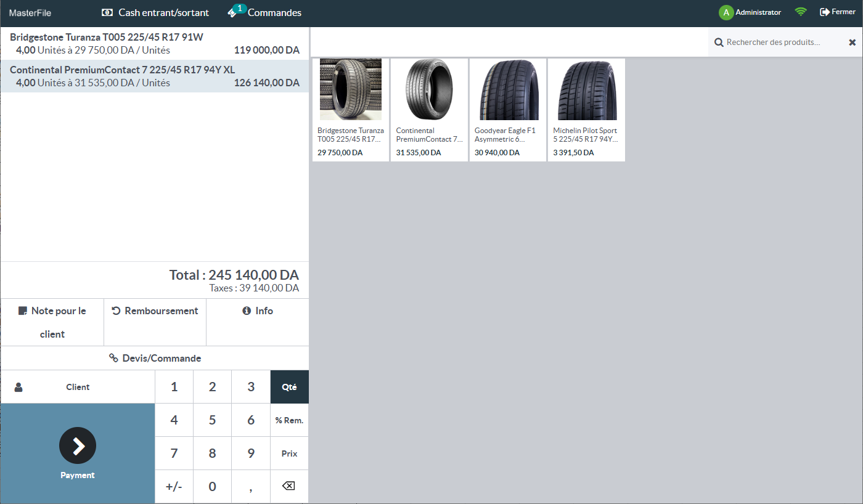The height and width of the screenshot is (504, 863).
Task: Tap numpad key 1
Action: [174, 387]
